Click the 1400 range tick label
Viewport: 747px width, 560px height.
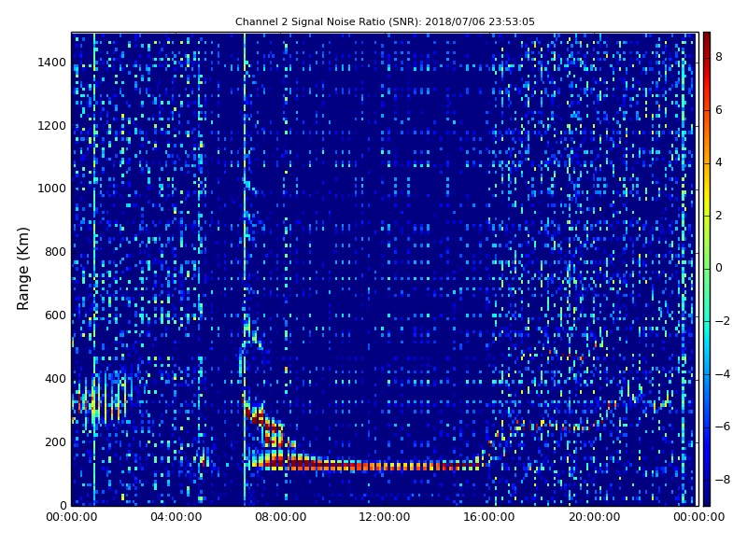pyautogui.click(x=52, y=63)
